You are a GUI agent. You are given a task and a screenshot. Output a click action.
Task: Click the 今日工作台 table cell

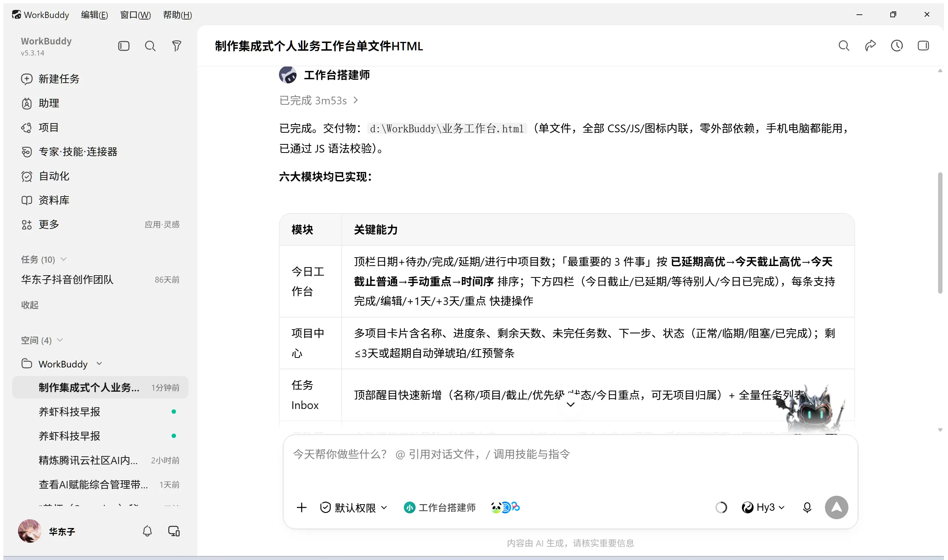tap(310, 281)
